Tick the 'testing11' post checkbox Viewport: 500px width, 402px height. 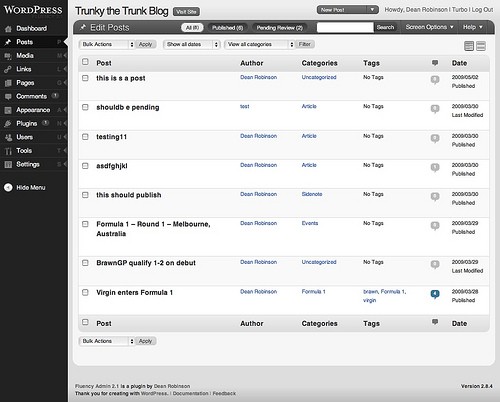point(85,137)
